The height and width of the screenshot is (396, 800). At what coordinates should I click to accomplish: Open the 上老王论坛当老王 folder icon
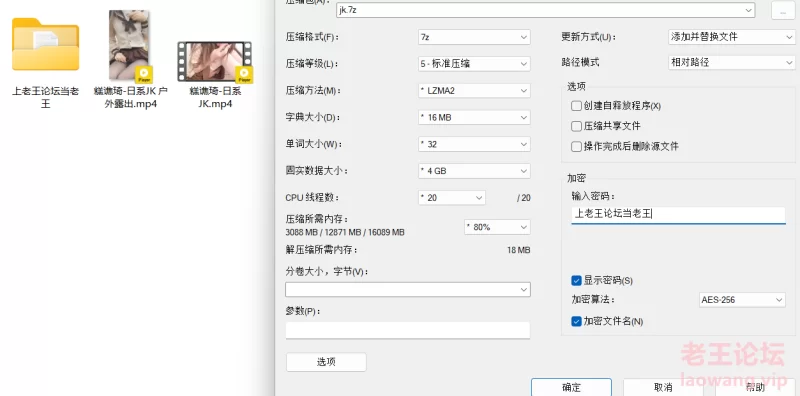pyautogui.click(x=45, y=44)
